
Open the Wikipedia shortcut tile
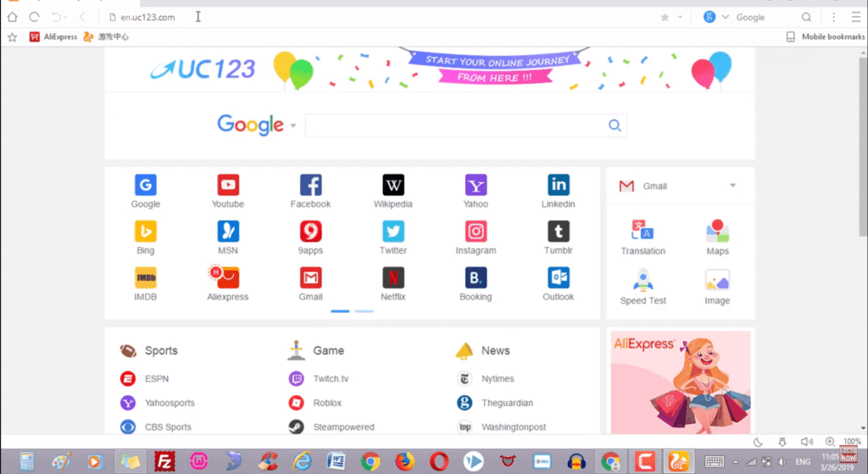click(x=393, y=191)
